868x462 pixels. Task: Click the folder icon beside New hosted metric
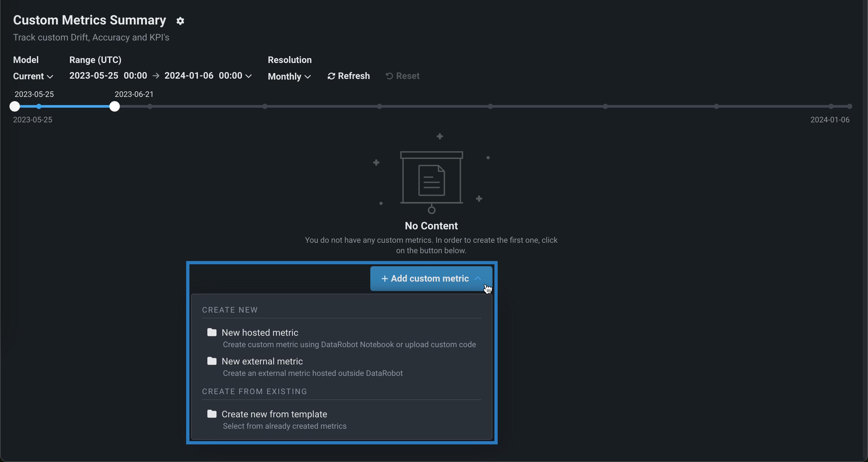(212, 332)
